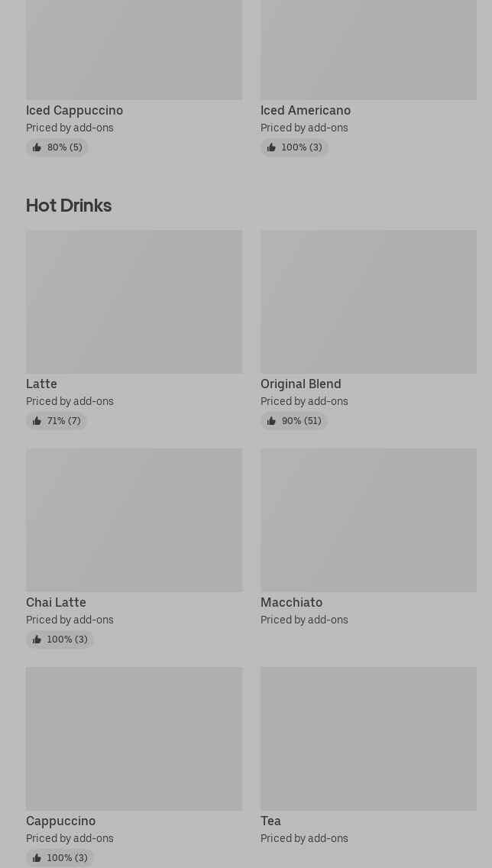Select the Iced Americano title
Image resolution: width=492 pixels, height=868 pixels.
pyautogui.click(x=306, y=111)
